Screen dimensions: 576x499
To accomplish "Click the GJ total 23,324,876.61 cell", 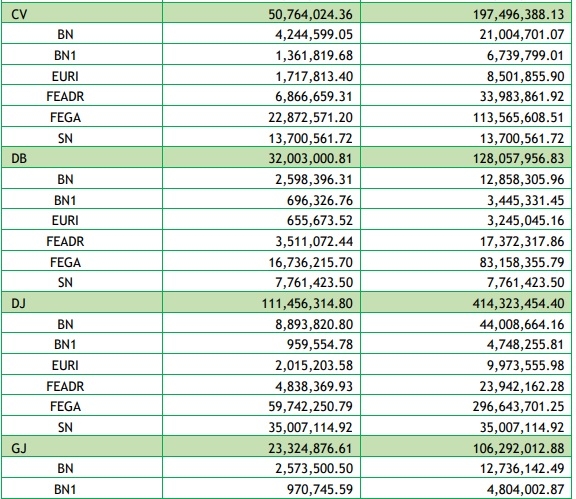I will (x=262, y=448).
